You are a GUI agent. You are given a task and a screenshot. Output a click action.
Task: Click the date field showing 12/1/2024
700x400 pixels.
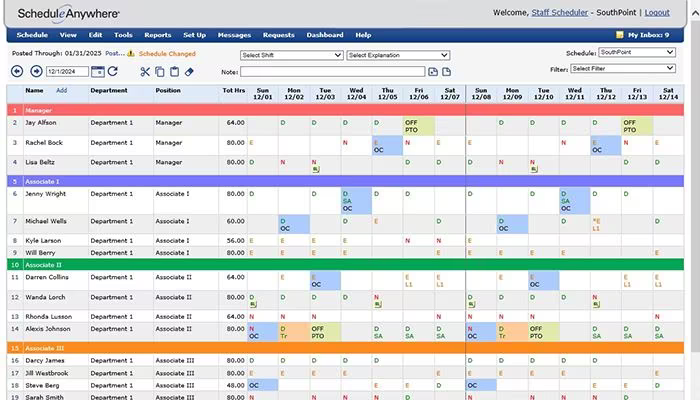[x=67, y=71]
